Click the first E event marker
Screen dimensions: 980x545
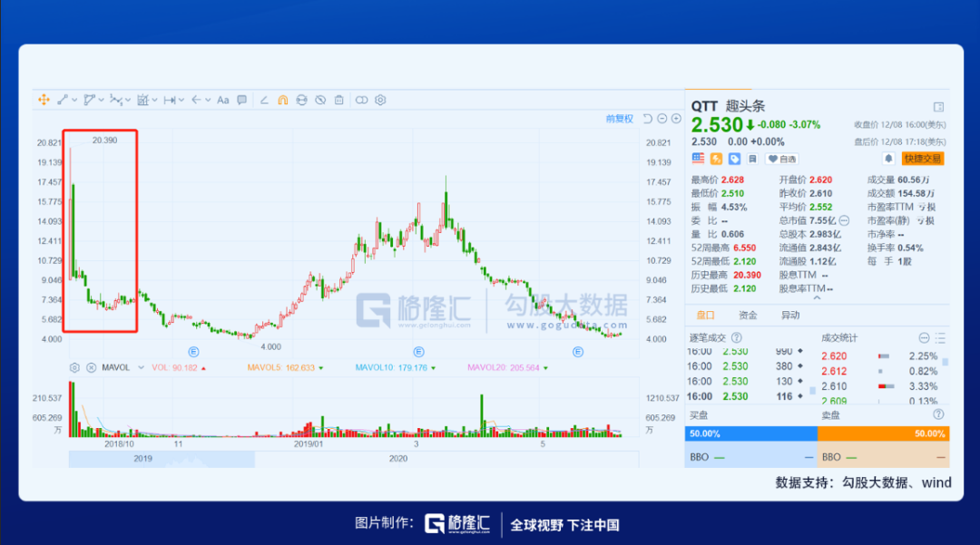(x=194, y=352)
